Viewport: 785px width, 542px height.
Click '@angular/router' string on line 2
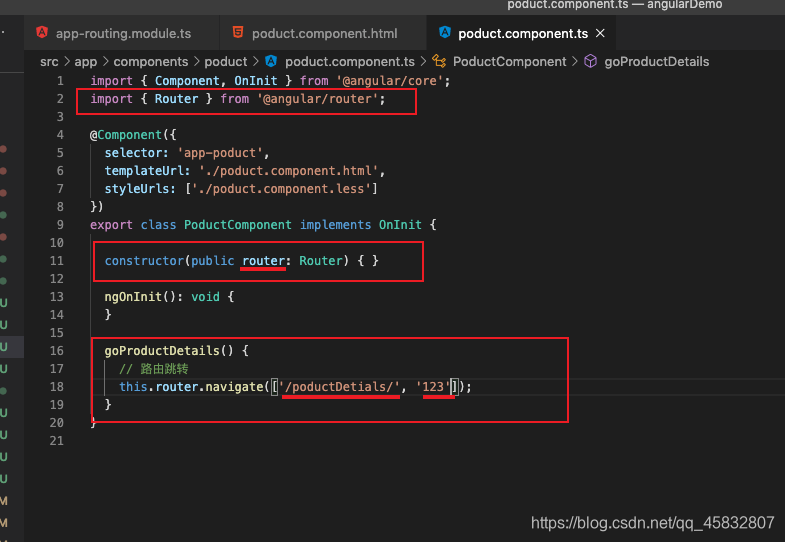click(317, 99)
